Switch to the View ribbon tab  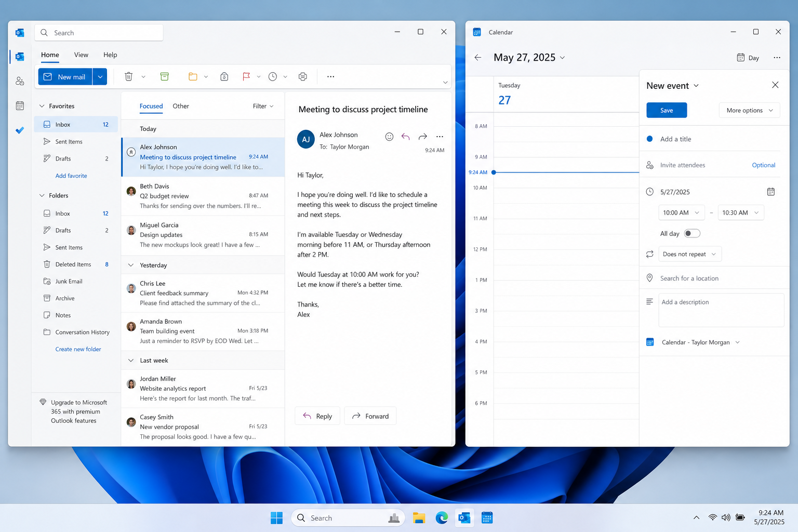coord(81,55)
